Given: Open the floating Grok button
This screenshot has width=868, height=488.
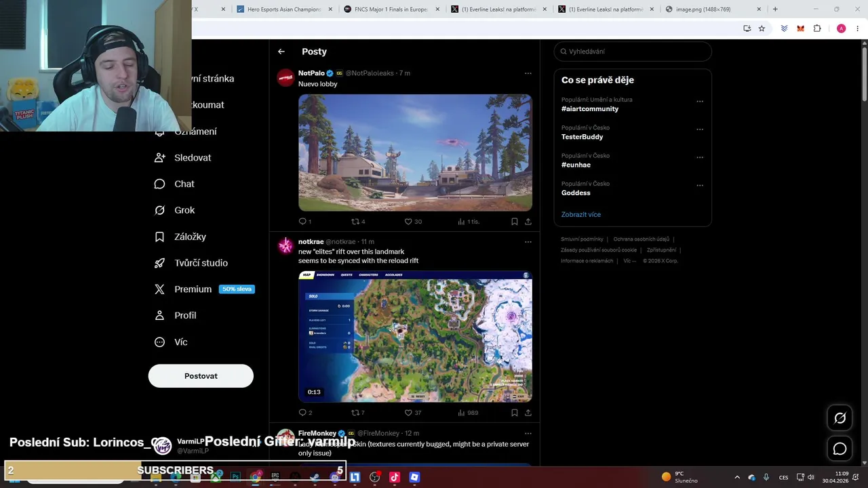Looking at the screenshot, I should (x=840, y=418).
